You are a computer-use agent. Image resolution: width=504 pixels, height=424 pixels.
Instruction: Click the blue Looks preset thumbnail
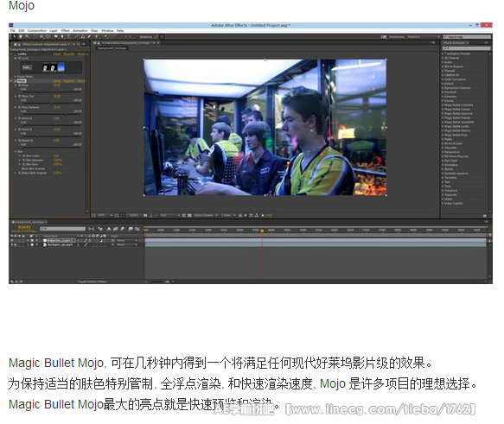point(61,67)
